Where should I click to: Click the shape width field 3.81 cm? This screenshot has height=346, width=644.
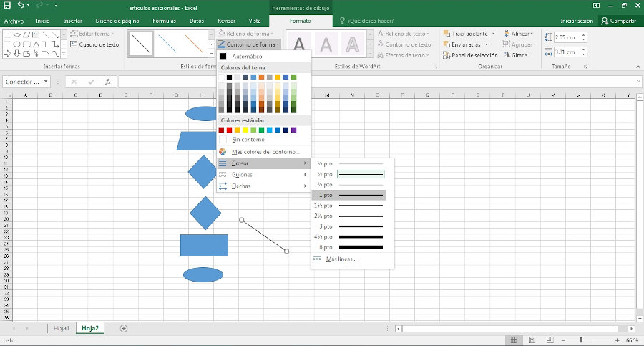(567, 52)
